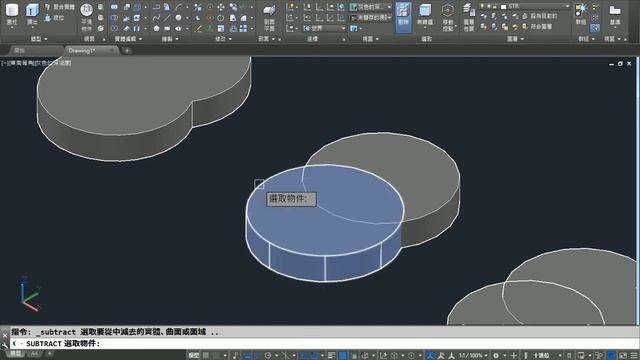Open workspace switching gear in status bar
The height and width of the screenshot is (360, 640).
[496, 356]
